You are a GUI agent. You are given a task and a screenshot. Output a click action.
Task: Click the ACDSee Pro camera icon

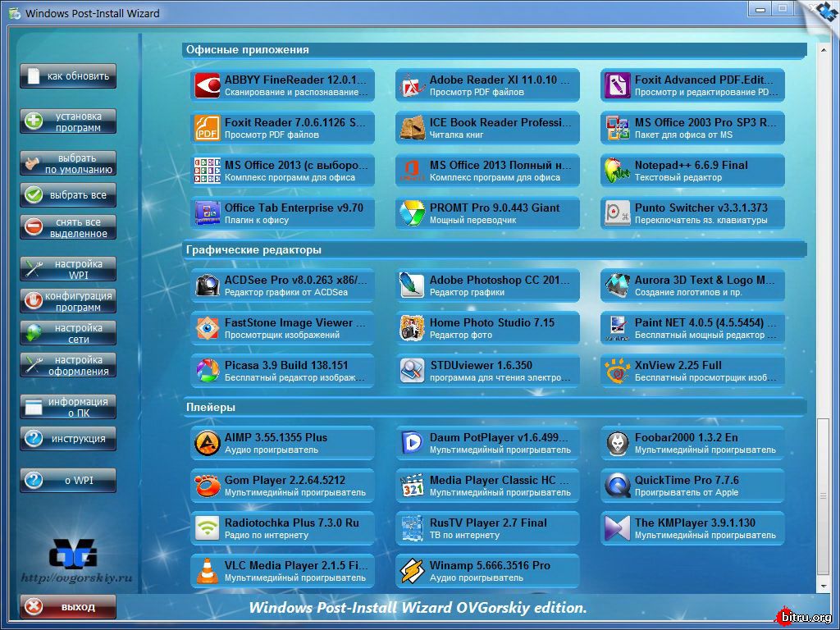coord(207,285)
